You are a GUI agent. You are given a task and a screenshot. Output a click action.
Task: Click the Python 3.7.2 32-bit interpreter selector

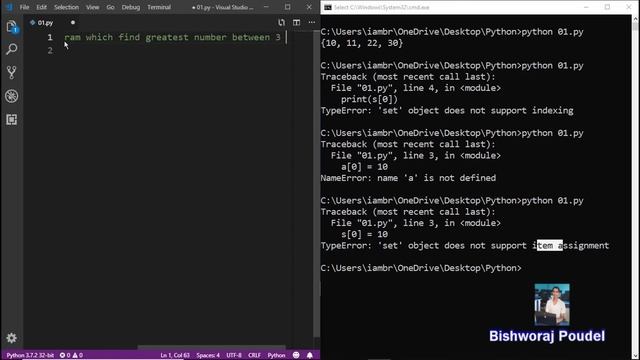[x=30, y=355]
